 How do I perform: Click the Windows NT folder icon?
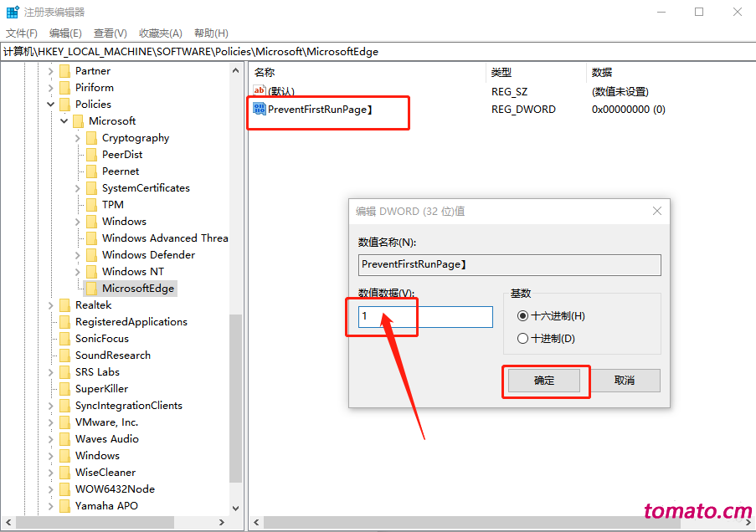pos(91,272)
